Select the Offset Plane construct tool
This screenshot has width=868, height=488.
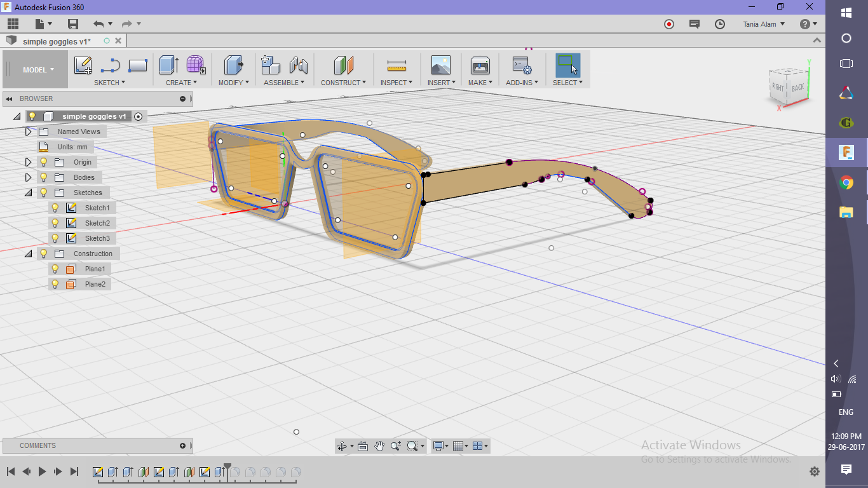tap(343, 65)
